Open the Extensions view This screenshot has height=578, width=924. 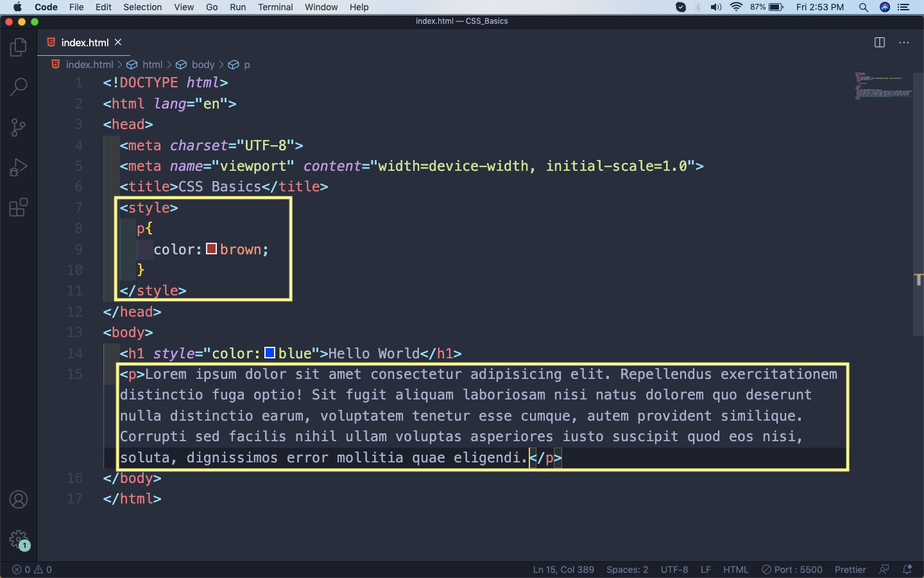[19, 207]
